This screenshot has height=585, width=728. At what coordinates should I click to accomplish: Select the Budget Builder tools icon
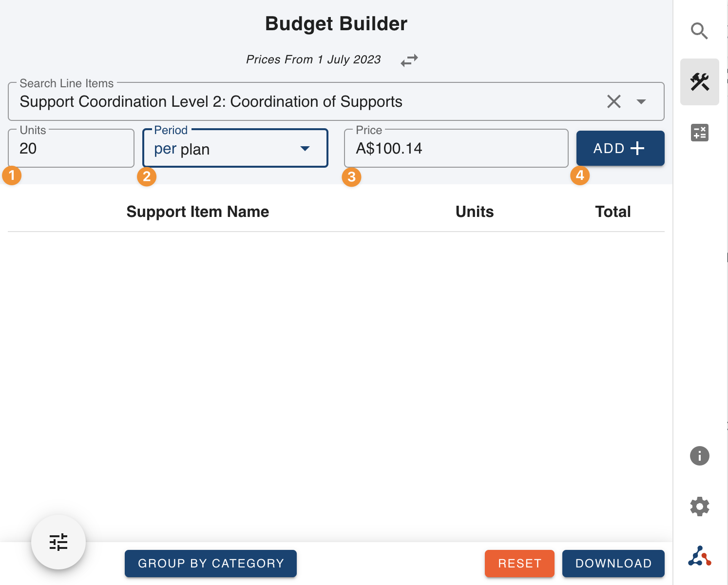pos(699,82)
